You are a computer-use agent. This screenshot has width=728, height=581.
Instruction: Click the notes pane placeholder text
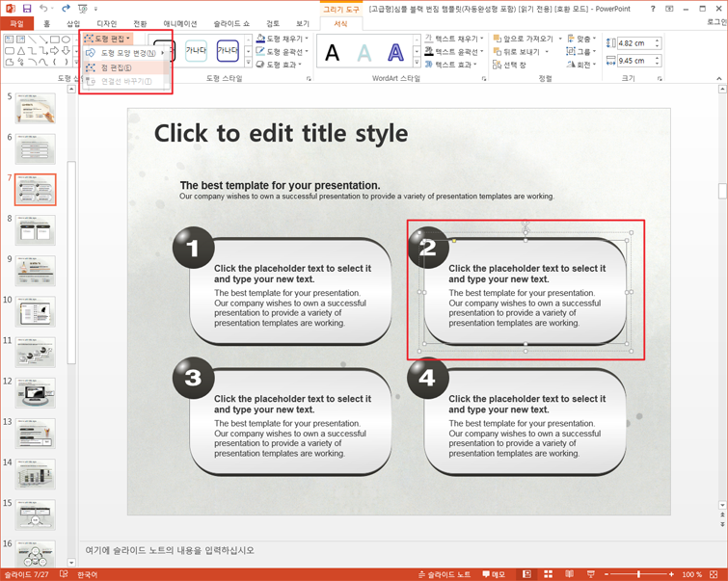tap(170, 550)
